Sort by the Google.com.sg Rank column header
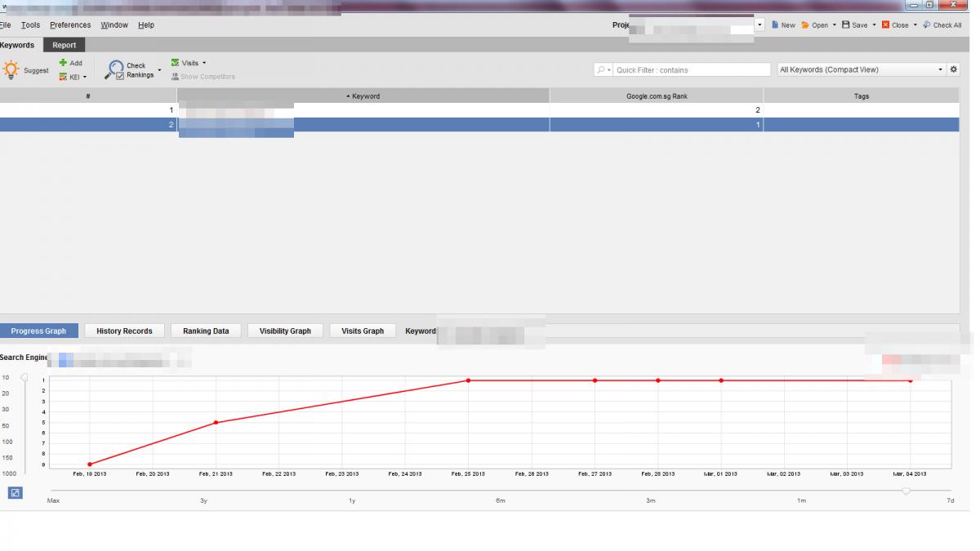This screenshot has width=980, height=551. [x=657, y=96]
